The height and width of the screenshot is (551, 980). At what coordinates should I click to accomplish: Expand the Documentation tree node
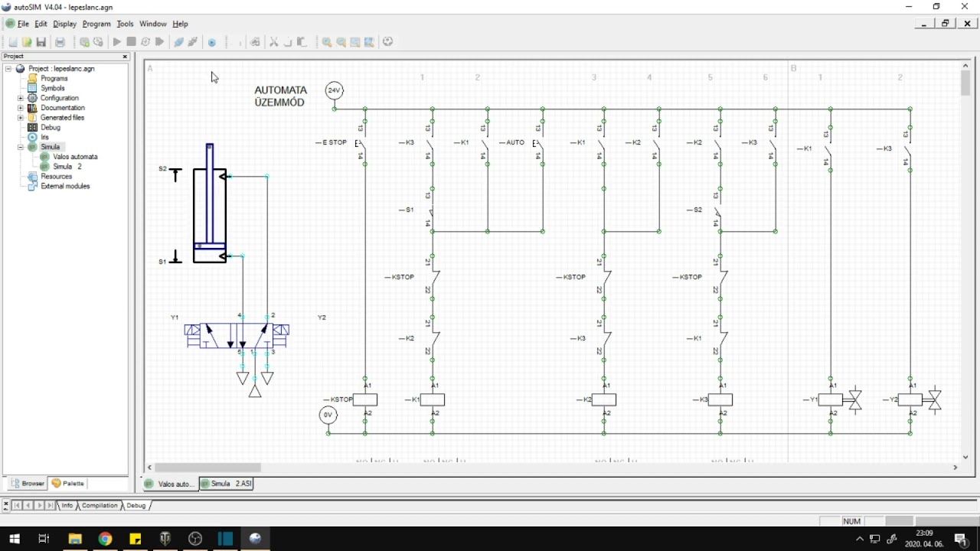click(x=21, y=108)
